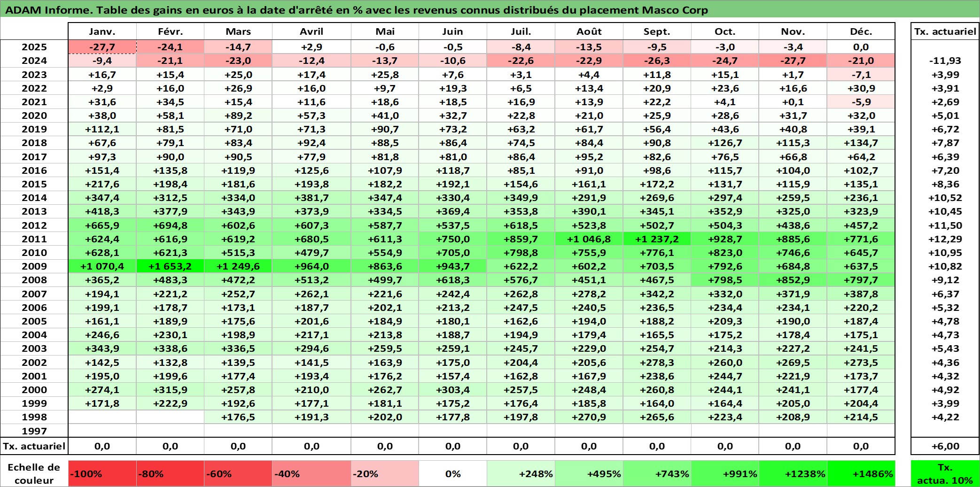Click the 0% white scale cell

(x=453, y=473)
